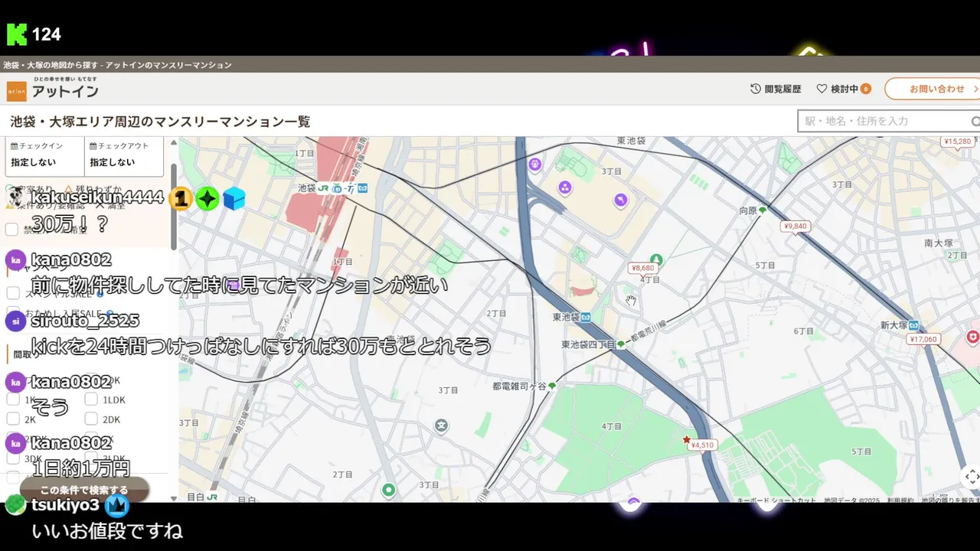
Task: Click the 新大塚 metro station icon
Action: point(914,325)
